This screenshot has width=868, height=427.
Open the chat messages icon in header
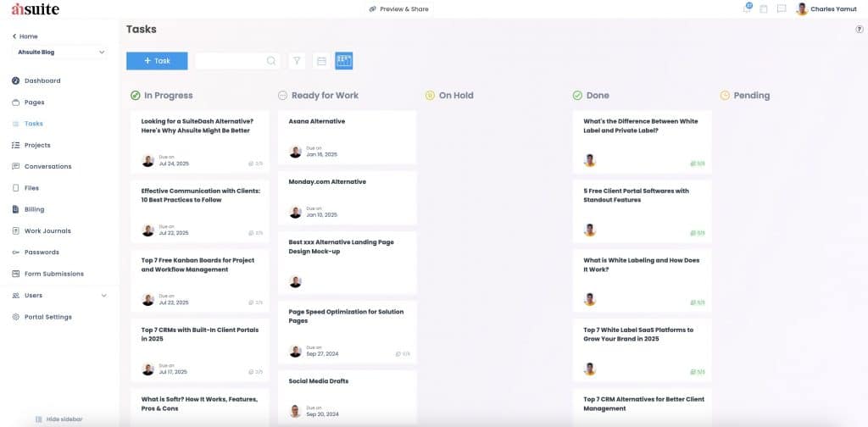point(781,9)
